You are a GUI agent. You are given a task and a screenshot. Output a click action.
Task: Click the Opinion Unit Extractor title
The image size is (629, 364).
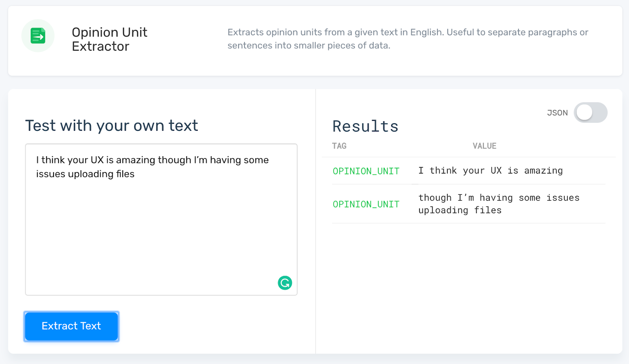tap(109, 39)
